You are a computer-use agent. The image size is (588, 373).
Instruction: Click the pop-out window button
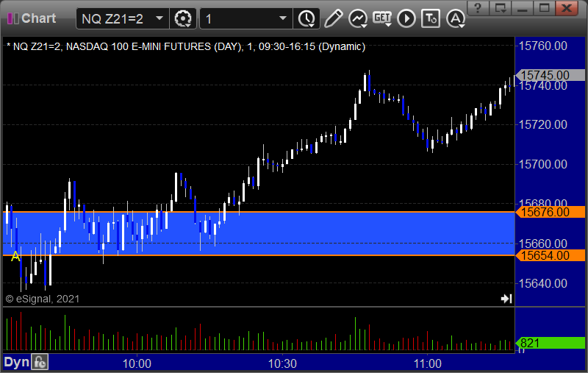click(501, 7)
